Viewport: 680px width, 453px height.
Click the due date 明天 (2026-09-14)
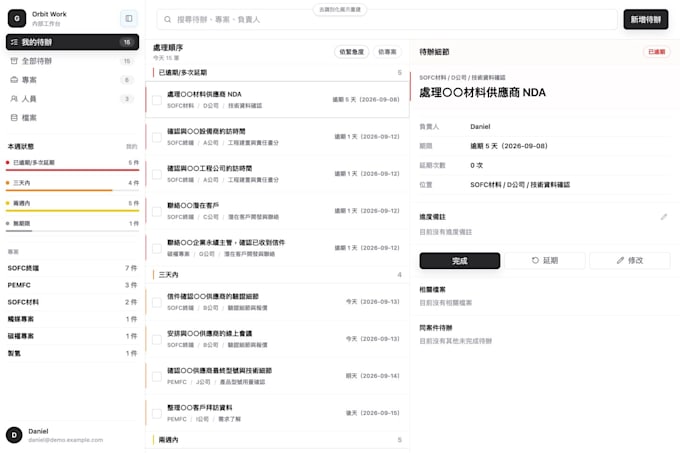373,376
